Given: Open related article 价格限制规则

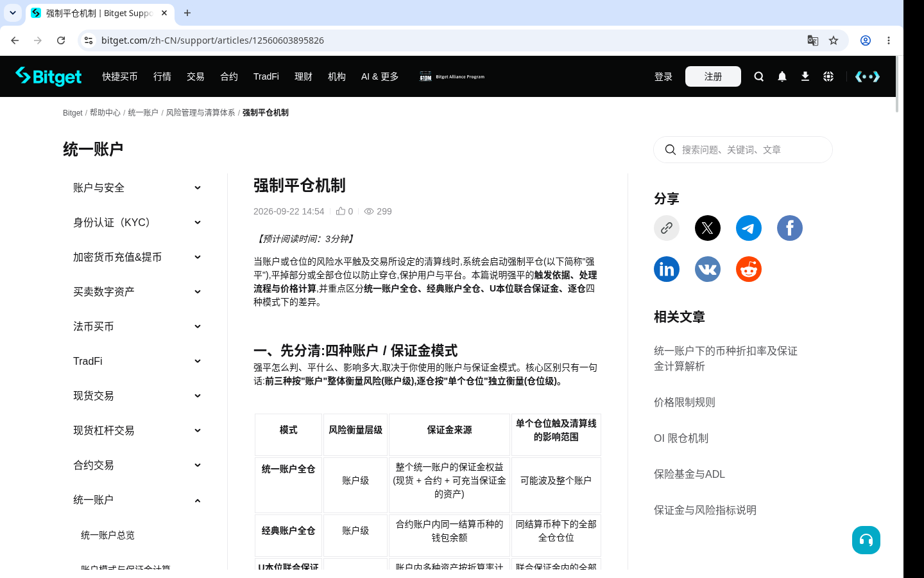Looking at the screenshot, I should point(685,402).
